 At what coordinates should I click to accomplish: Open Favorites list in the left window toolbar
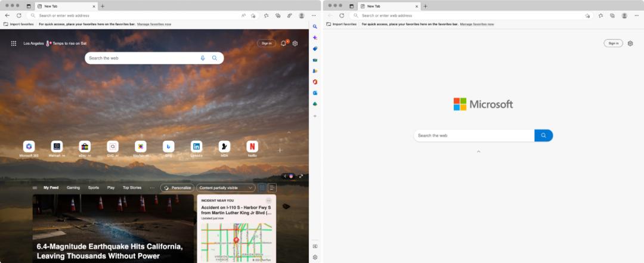(267, 16)
